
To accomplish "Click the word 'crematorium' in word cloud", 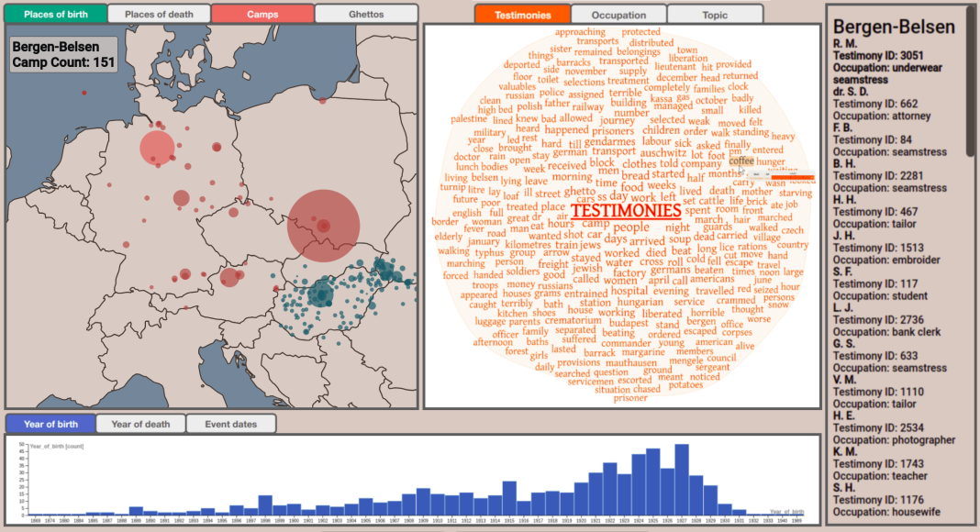I will point(574,320).
